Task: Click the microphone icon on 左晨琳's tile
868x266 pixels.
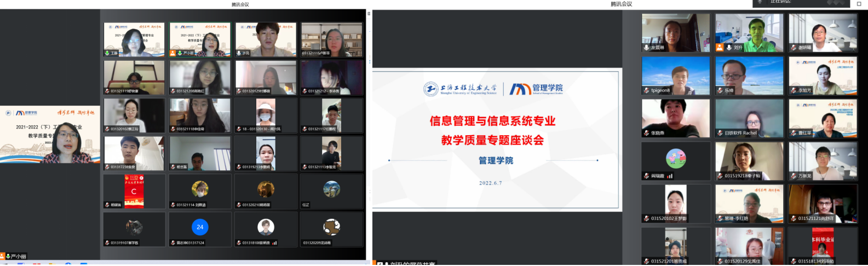Action: click(x=647, y=48)
